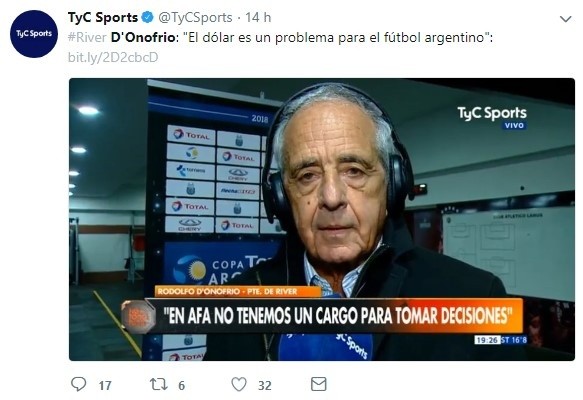This screenshot has width=583, height=400.
Task: Click the reply count 17
Action: (x=105, y=386)
